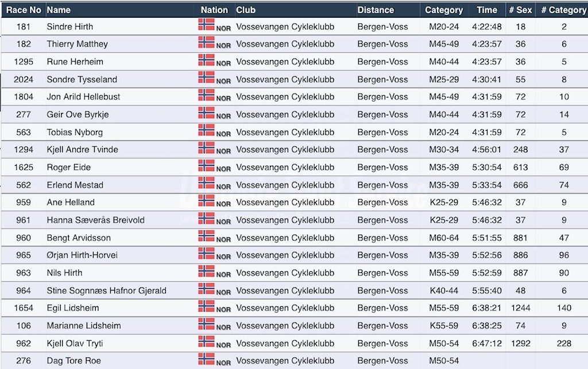Select the name Tobias Nyborg
Screen dimensions: 588x369
point(75,132)
